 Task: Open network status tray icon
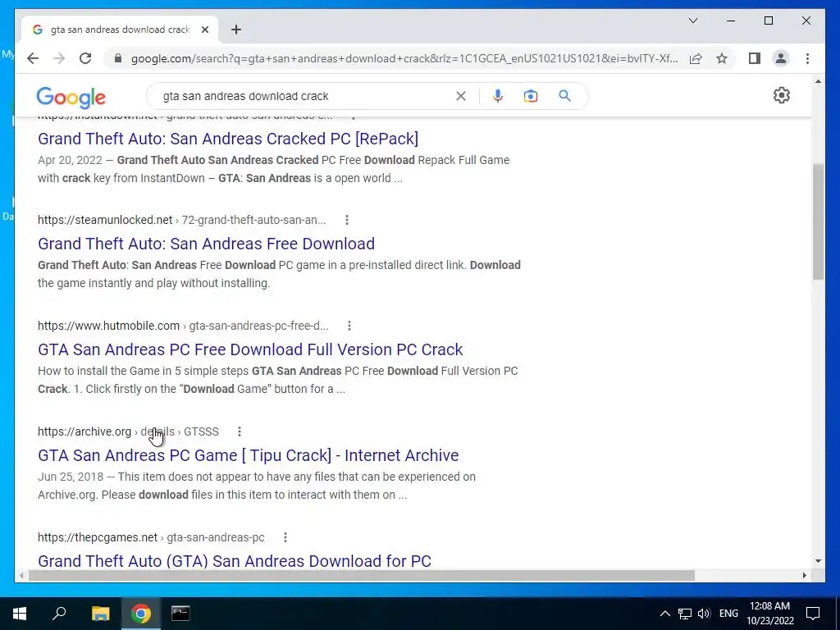685,614
